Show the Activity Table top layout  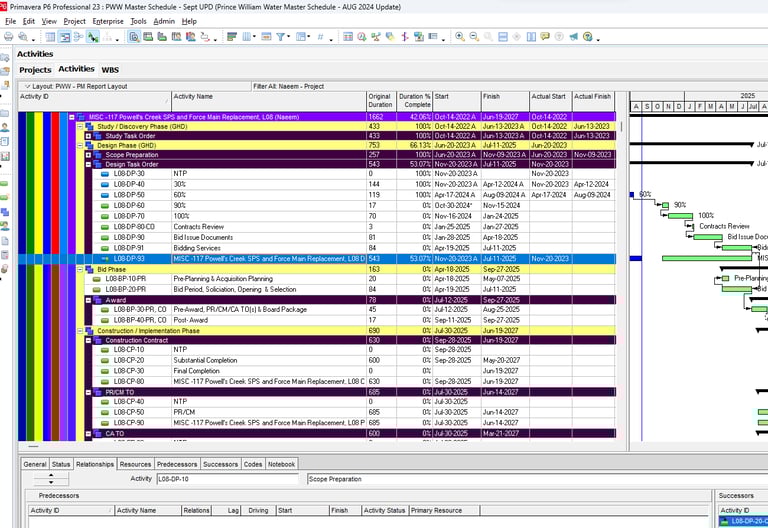click(50, 37)
